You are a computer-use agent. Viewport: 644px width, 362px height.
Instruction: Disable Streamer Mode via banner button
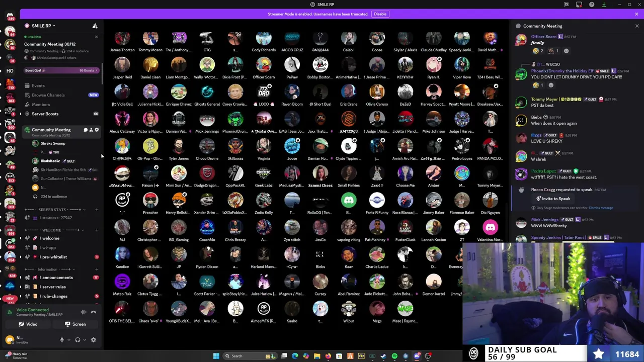pos(380,14)
